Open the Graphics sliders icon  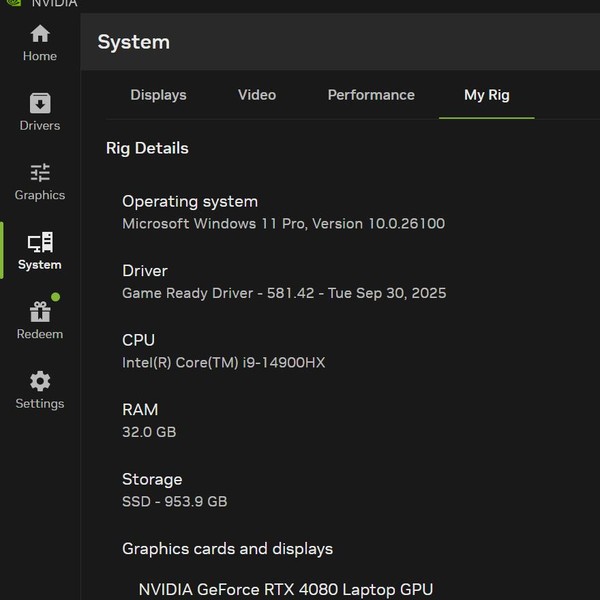coord(40,173)
